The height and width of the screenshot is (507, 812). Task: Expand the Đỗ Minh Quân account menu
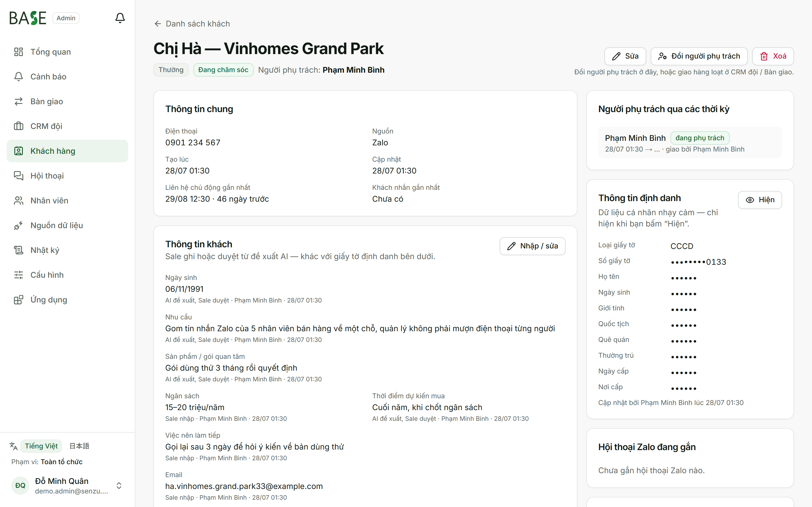119,486
